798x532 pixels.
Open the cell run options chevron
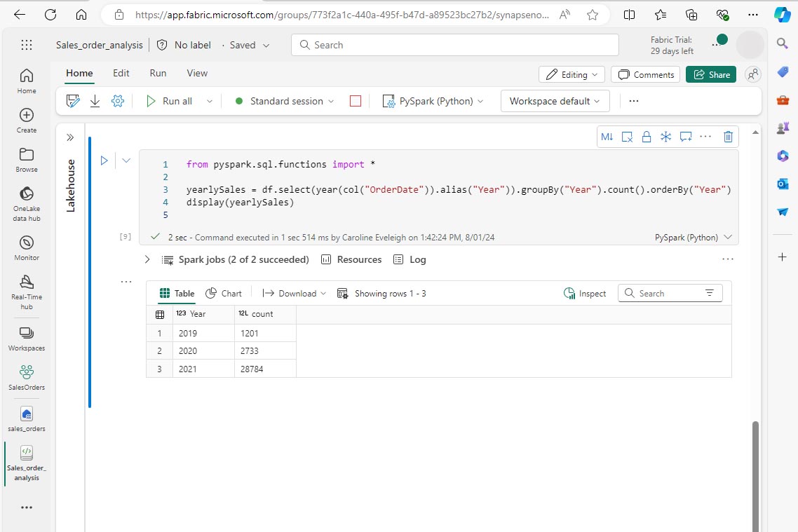[126, 161]
